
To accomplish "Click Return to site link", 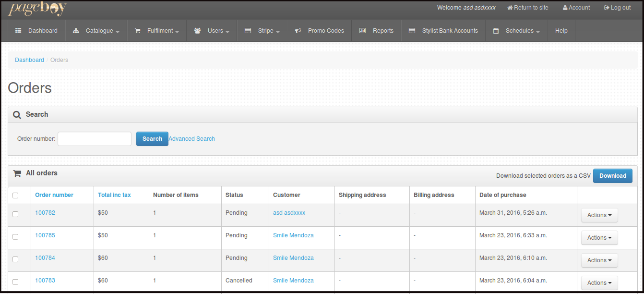I will click(528, 8).
